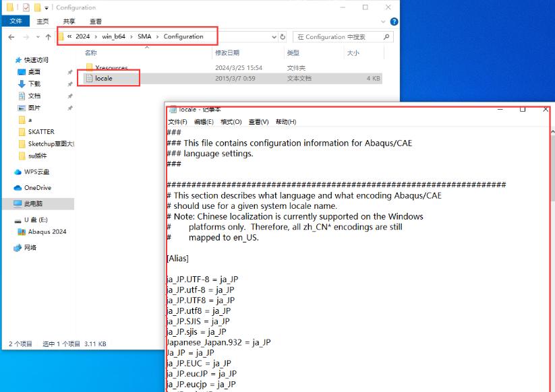Image resolution: width=555 pixels, height=392 pixels.
Task: Open the Sketchup草图大 folder in sidebar
Action: 51,144
